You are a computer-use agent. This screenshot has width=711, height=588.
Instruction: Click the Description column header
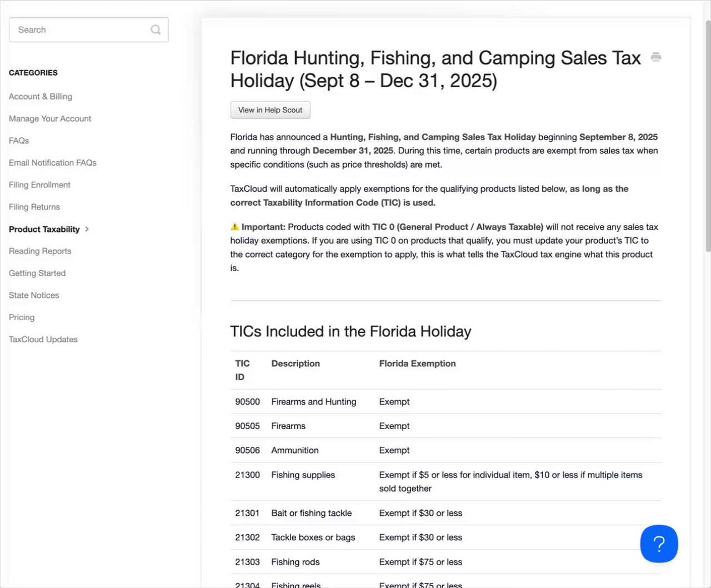click(296, 363)
